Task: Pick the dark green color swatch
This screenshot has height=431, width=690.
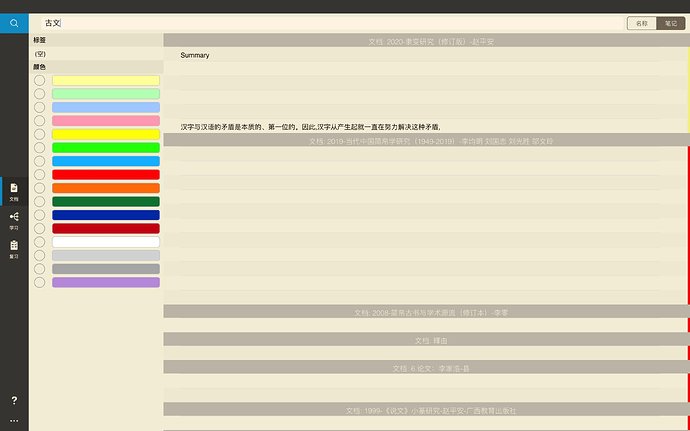Action: coord(106,202)
